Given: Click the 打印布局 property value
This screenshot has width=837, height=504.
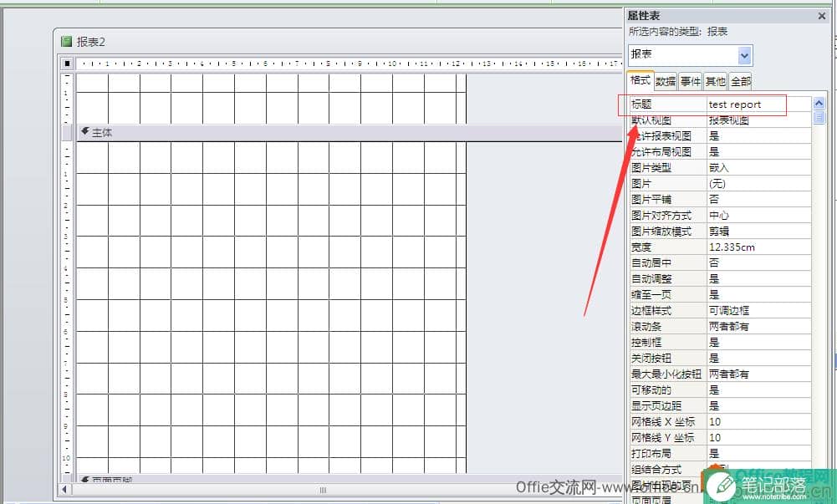Looking at the screenshot, I should point(758,453).
